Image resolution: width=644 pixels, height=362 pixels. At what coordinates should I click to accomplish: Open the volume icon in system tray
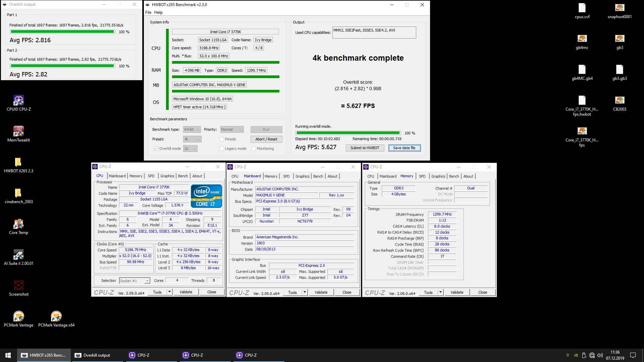(600, 355)
